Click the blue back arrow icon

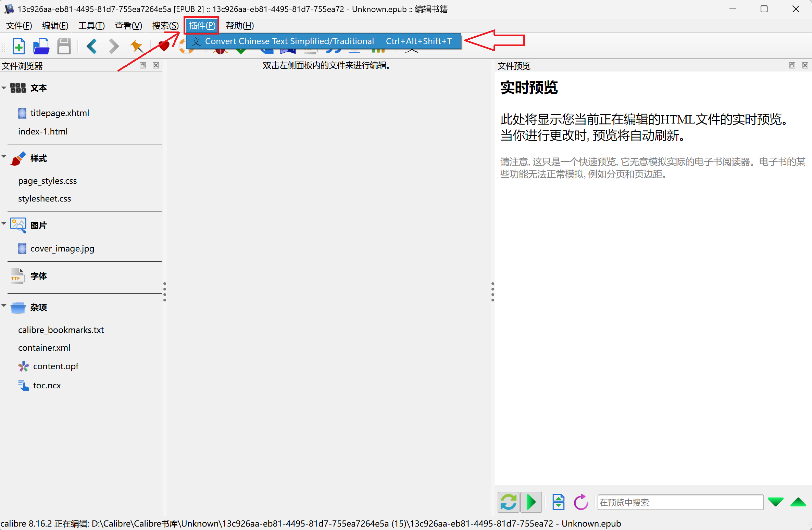point(91,46)
